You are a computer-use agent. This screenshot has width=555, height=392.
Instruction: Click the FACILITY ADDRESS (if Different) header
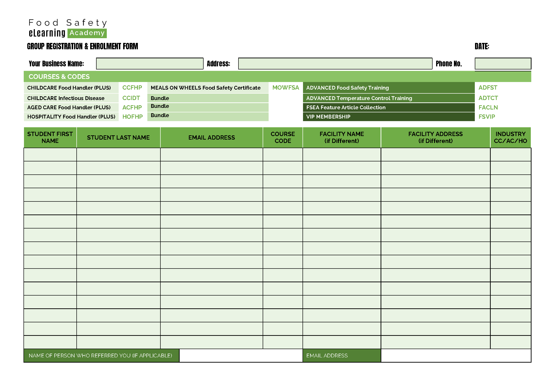pos(435,137)
